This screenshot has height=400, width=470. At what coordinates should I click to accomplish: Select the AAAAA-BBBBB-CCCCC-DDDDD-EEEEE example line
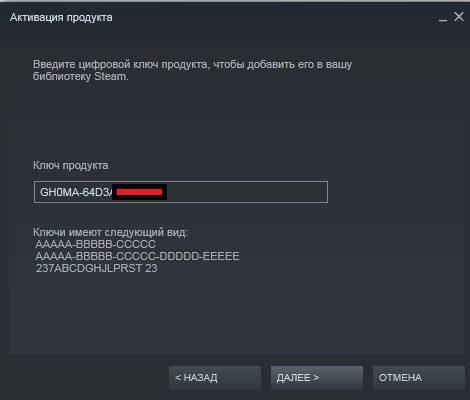pyautogui.click(x=137, y=256)
